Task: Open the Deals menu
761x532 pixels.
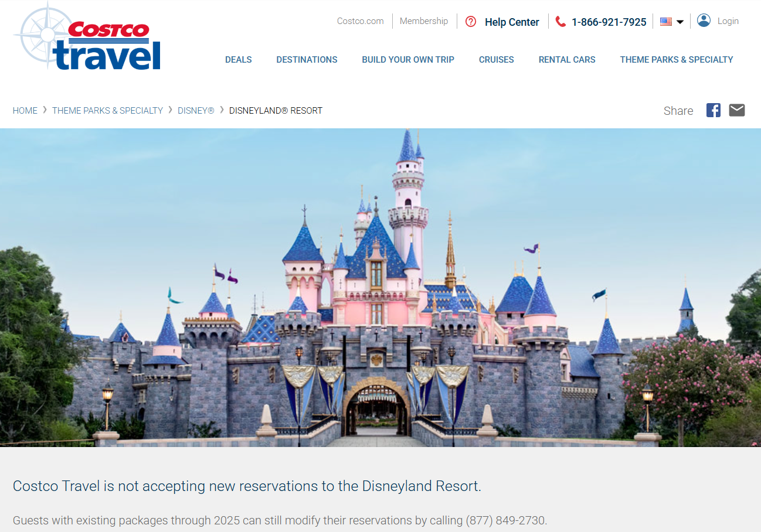Action: 239,59
